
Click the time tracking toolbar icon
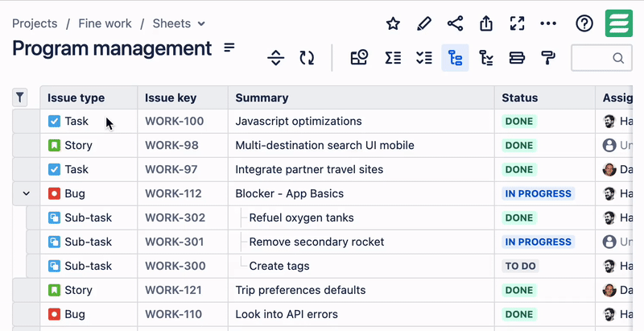pyautogui.click(x=359, y=58)
